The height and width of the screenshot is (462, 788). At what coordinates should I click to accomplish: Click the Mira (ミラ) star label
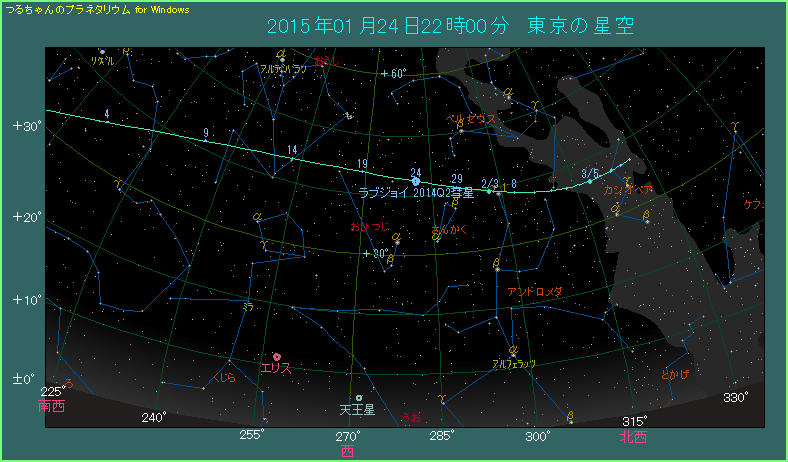pos(248,306)
